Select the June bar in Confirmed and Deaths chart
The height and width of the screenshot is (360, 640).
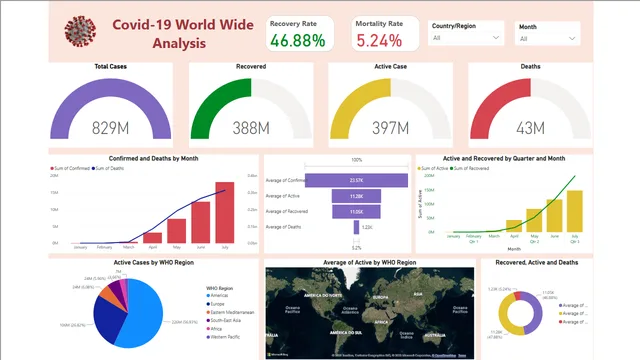pos(200,222)
